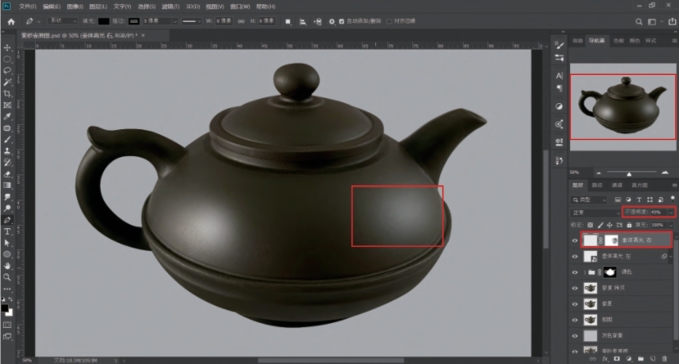This screenshot has height=364, width=679.
Task: Open the layer filter kind dropdown
Action: coord(589,200)
